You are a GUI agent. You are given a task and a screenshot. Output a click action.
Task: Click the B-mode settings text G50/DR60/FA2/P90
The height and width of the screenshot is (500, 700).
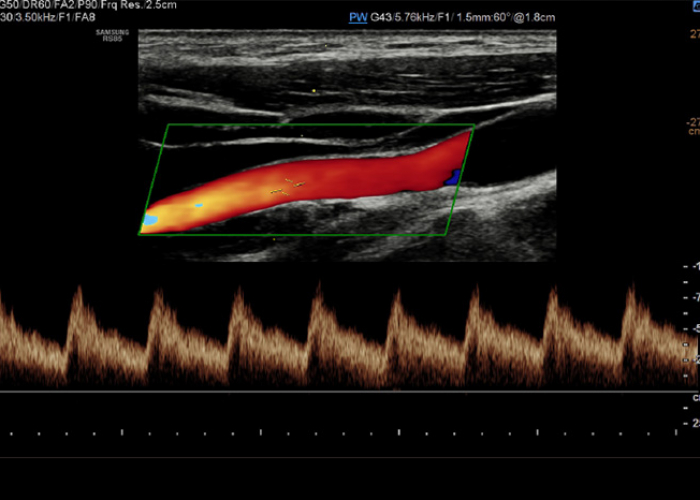tap(50, 4)
